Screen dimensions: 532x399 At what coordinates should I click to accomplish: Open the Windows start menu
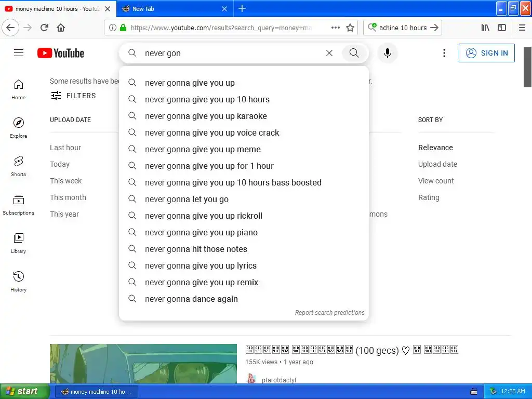pyautogui.click(x=25, y=392)
